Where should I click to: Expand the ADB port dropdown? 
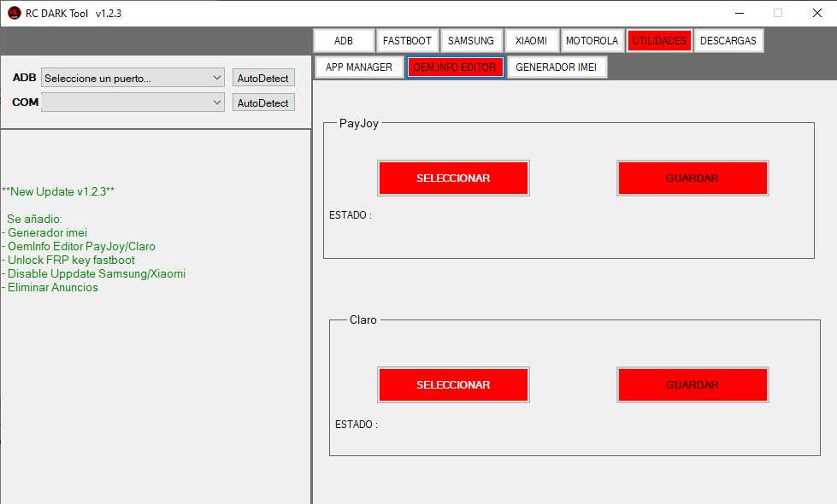(x=133, y=78)
